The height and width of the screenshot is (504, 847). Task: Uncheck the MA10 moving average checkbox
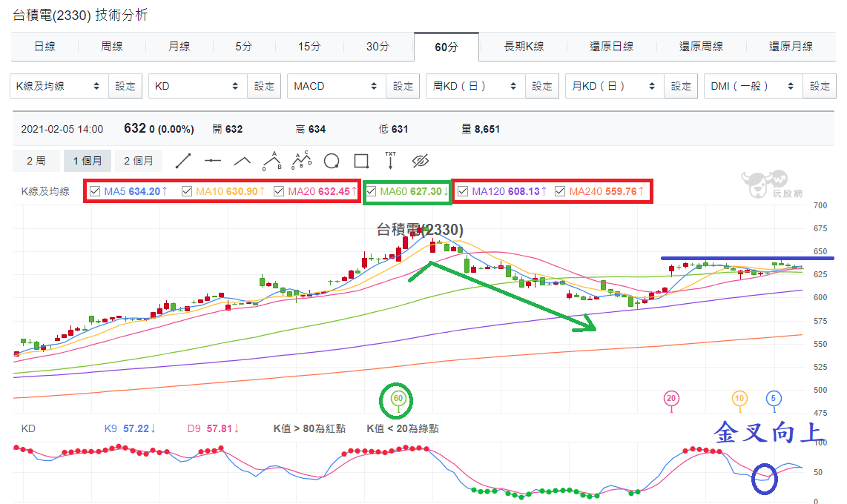click(187, 191)
